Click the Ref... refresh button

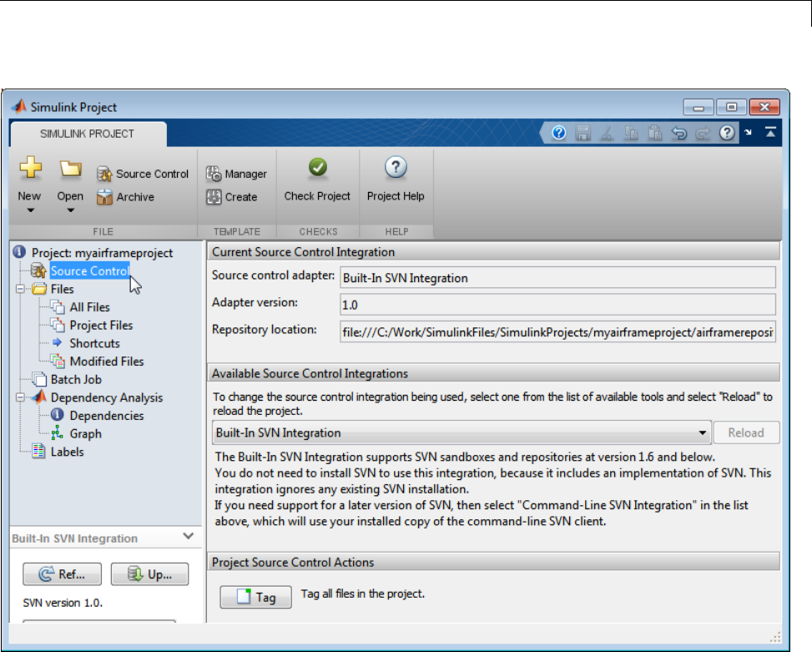[62, 574]
